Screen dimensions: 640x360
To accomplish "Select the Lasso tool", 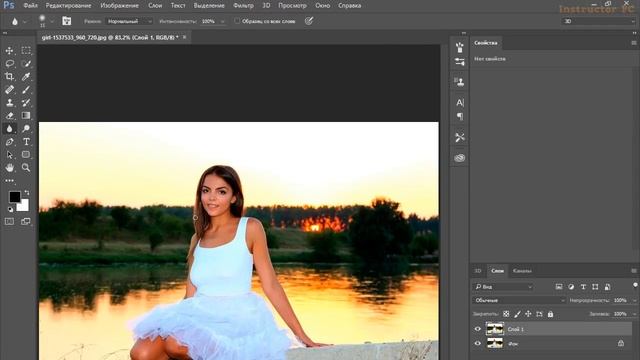I will click(x=9, y=64).
